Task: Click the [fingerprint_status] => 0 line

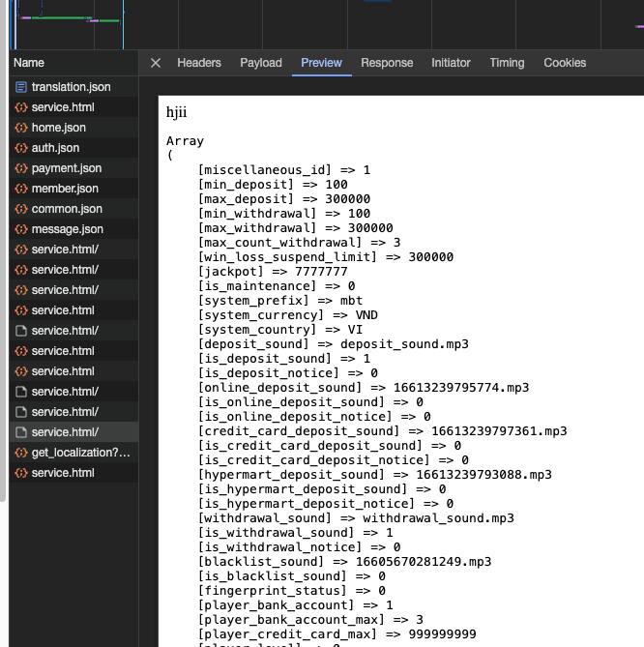Action: pos(292,591)
